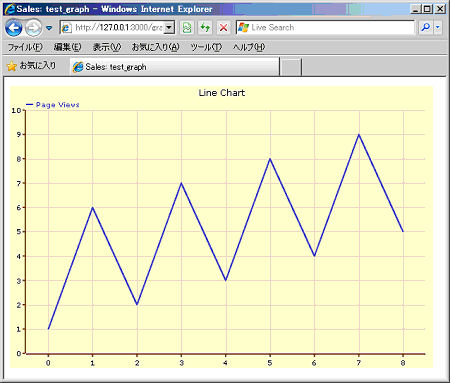The height and width of the screenshot is (385, 452).
Task: Click the address bar URL field
Action: pyautogui.click(x=118, y=27)
